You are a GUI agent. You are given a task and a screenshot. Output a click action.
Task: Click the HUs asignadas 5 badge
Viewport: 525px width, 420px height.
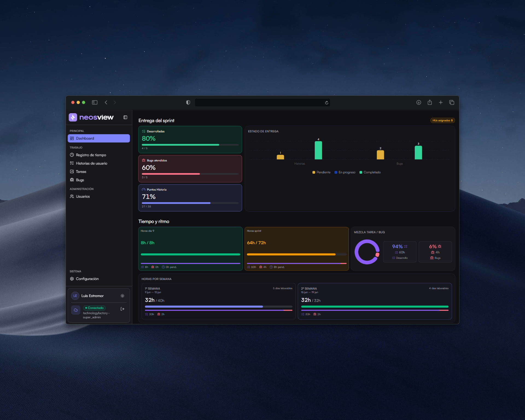pos(442,121)
